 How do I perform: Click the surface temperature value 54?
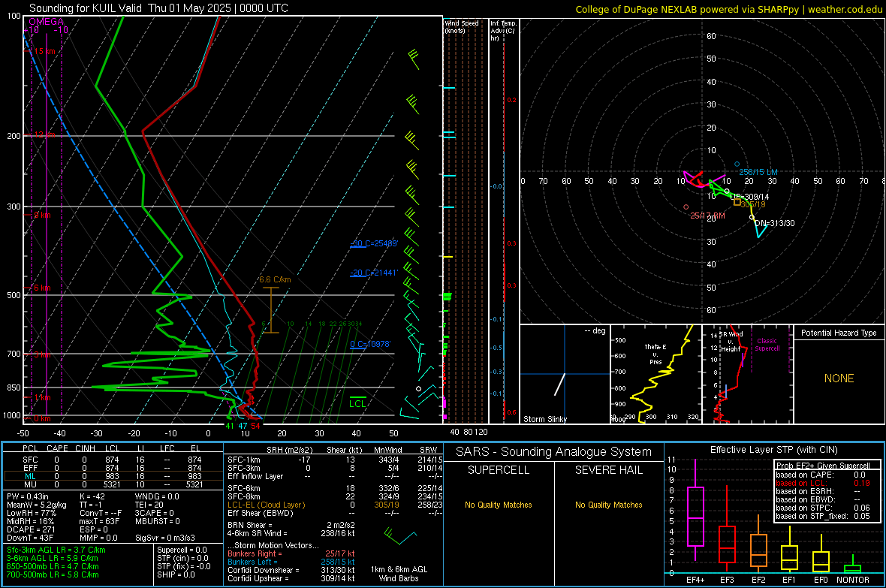pyautogui.click(x=255, y=426)
